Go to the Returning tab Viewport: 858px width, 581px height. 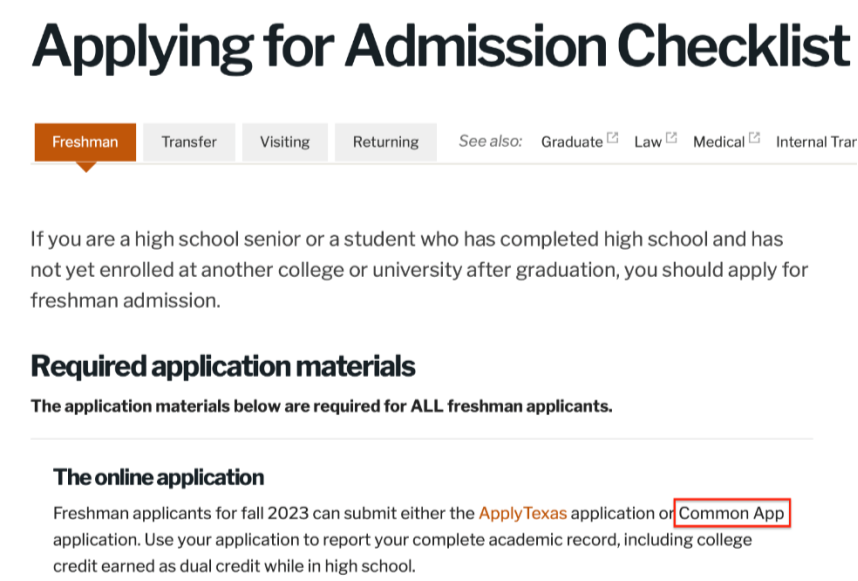point(385,142)
